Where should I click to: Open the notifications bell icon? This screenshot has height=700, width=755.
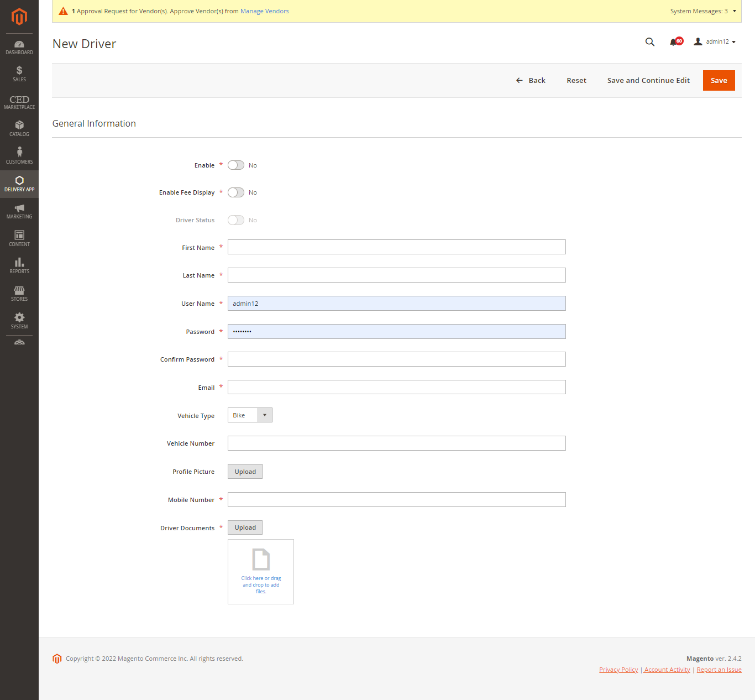point(674,42)
